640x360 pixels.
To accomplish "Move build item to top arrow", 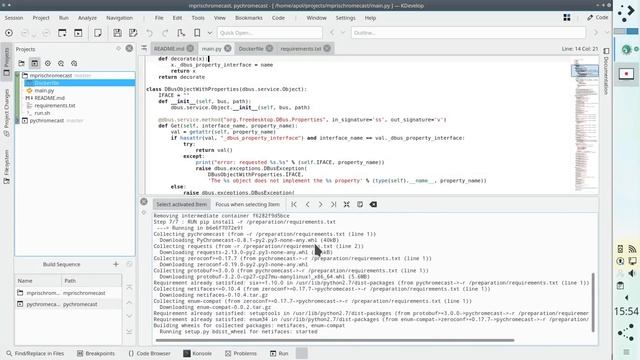I will point(129,287).
